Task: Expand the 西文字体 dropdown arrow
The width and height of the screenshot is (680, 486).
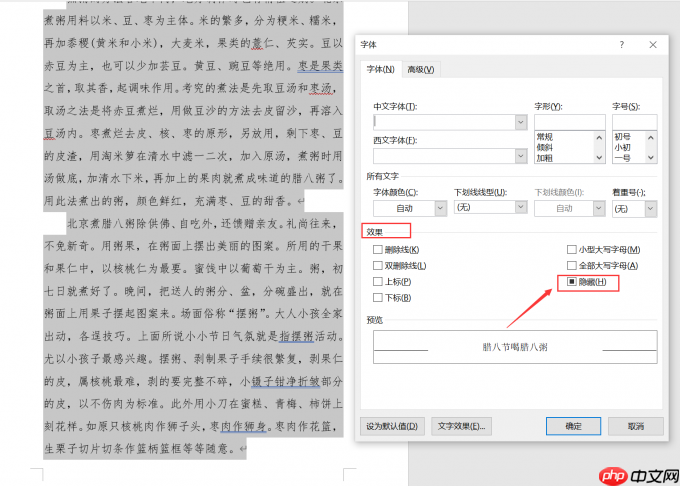Action: pyautogui.click(x=521, y=156)
